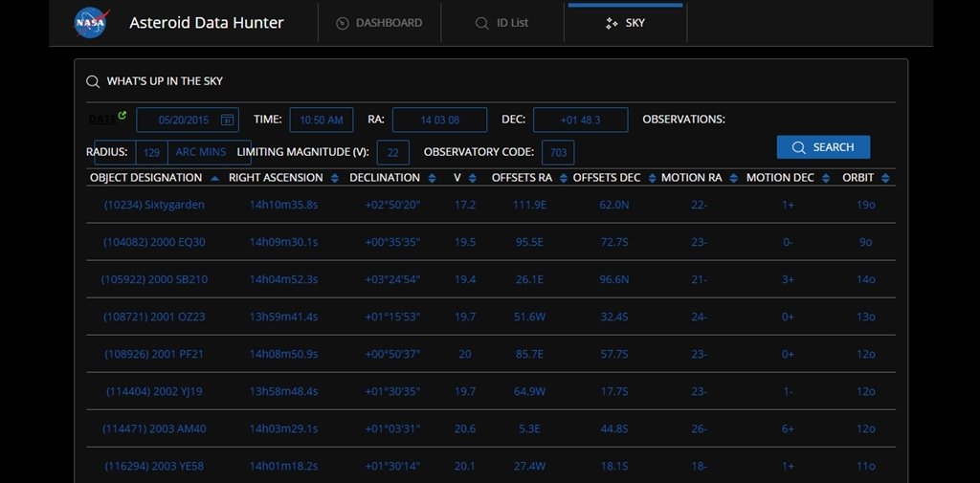Click offsets RA value 51.6W
The height and width of the screenshot is (483, 980).
(529, 317)
